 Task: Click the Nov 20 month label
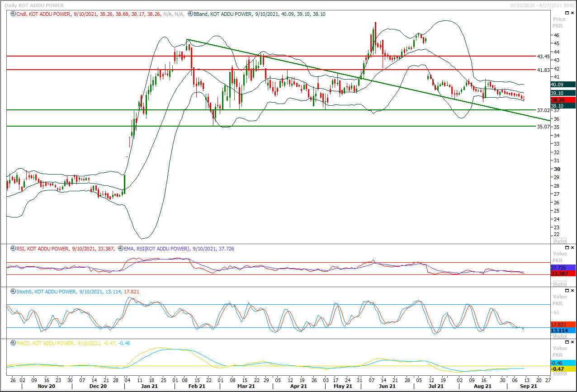click(47, 387)
